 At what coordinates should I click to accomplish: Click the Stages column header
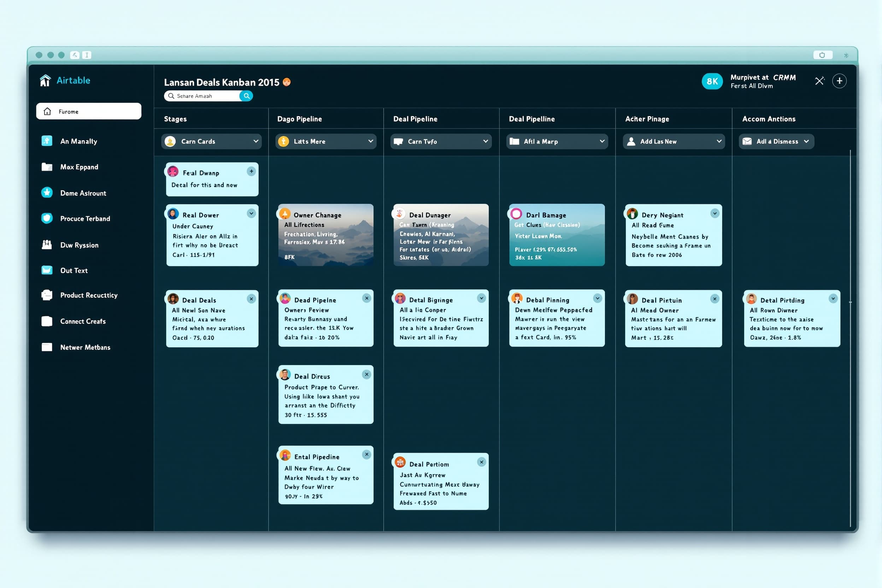[175, 119]
